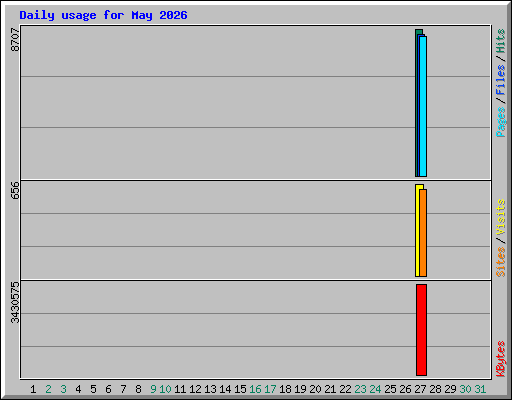This screenshot has height=400, width=512.
Task: Click the 656 visits axis value
Action: pos(15,190)
